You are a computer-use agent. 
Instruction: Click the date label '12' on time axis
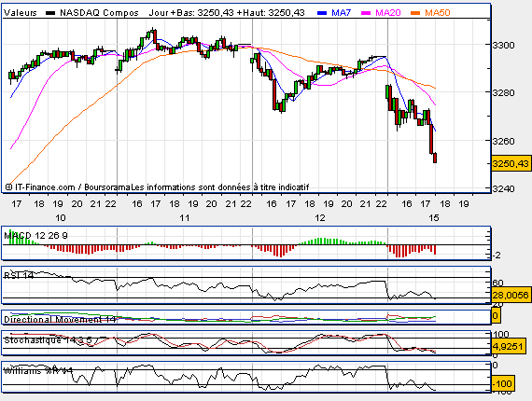click(x=320, y=218)
